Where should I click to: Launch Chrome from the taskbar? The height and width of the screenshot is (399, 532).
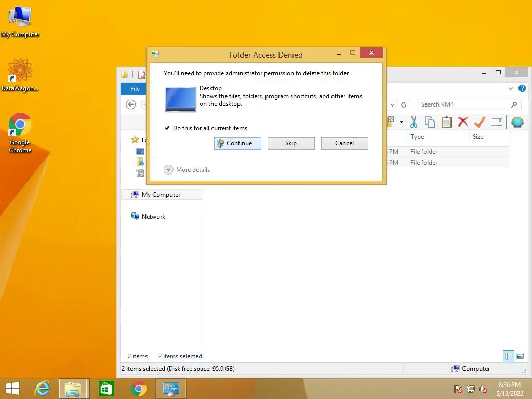point(138,389)
